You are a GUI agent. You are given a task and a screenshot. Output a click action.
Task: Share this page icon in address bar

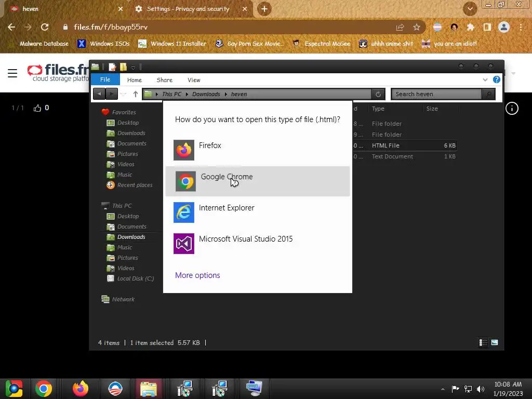[x=400, y=27]
